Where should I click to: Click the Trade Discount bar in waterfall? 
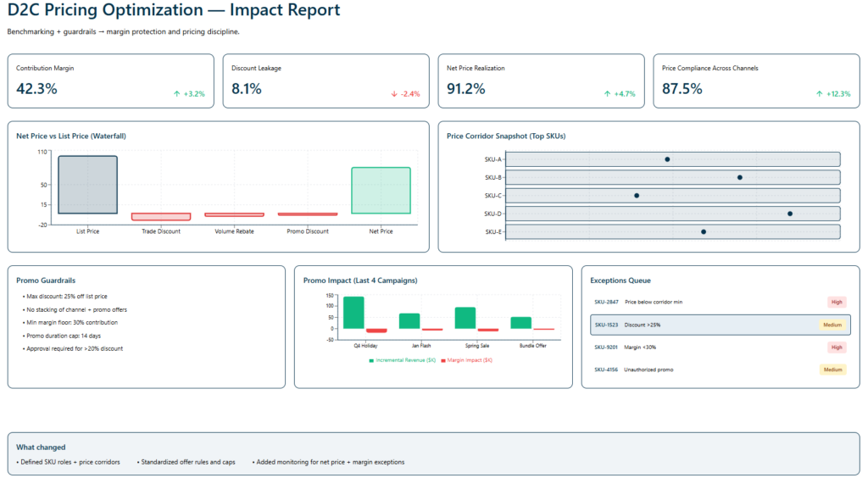point(161,217)
